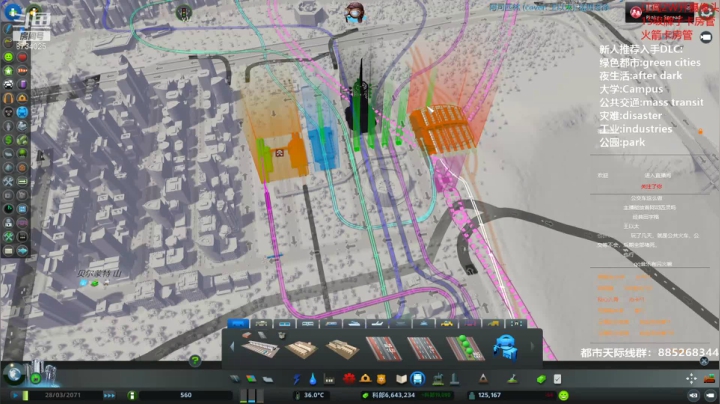The image size is (720, 404).
Task: Click the population count 125,167
Action: pos(489,395)
